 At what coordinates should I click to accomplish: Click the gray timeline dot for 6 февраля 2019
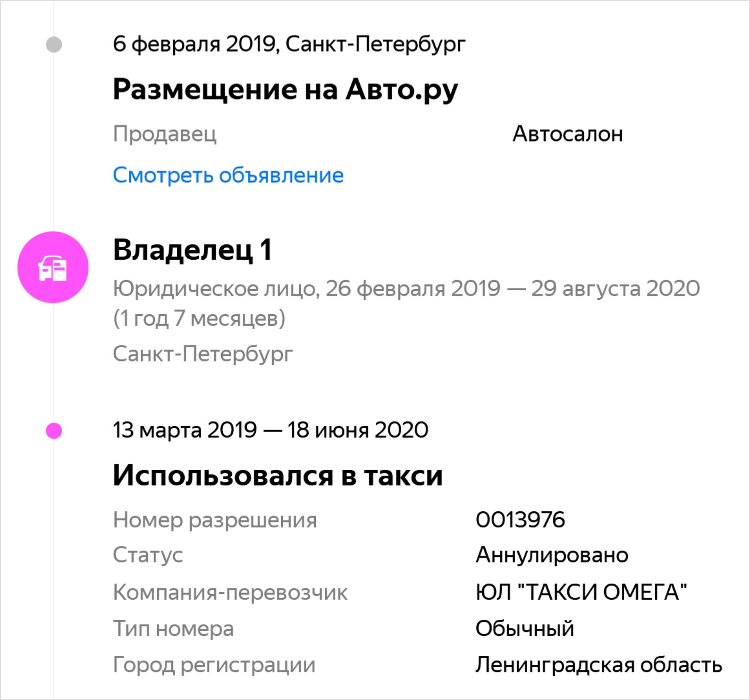point(54,45)
